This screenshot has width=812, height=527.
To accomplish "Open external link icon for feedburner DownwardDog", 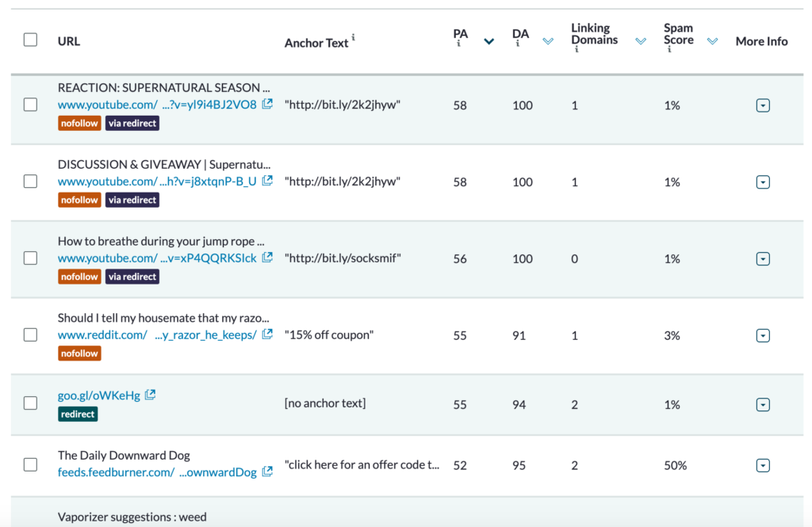I will click(x=267, y=471).
